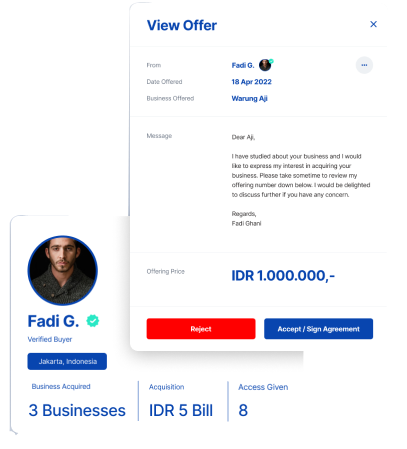View the 3 Businesses acquired stat
The width and height of the screenshot is (407, 449).
77,410
